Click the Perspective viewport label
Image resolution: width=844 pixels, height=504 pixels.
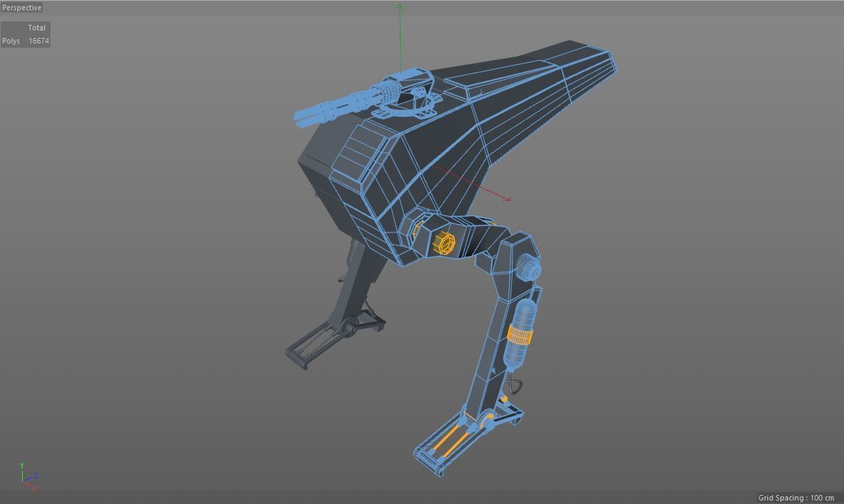coord(21,8)
